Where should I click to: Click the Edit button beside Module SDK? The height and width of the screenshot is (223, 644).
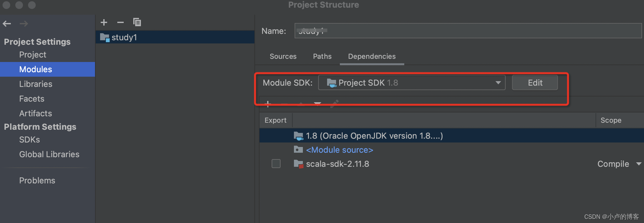[x=535, y=82]
